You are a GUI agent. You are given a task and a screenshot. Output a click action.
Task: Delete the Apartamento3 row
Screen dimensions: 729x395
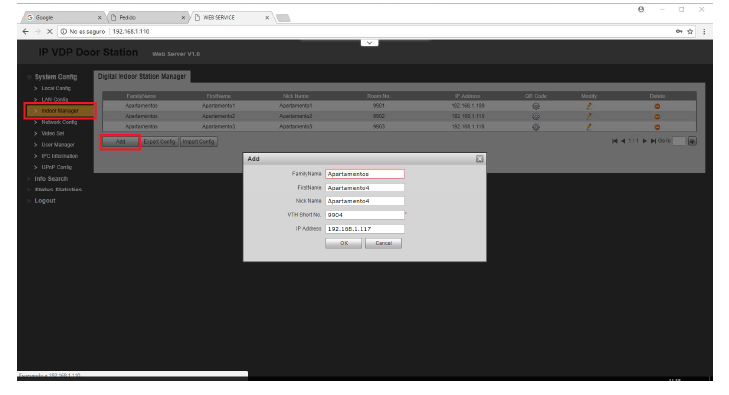[657, 127]
